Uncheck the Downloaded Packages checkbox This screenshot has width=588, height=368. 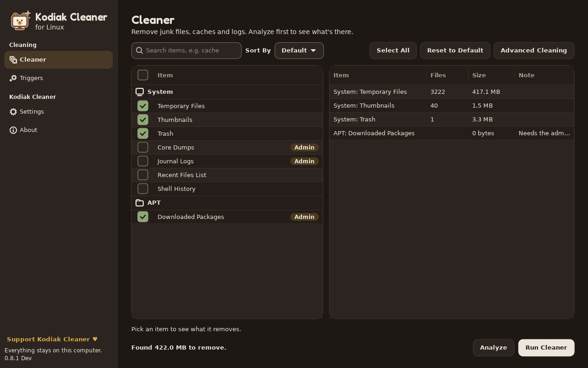[x=143, y=217]
